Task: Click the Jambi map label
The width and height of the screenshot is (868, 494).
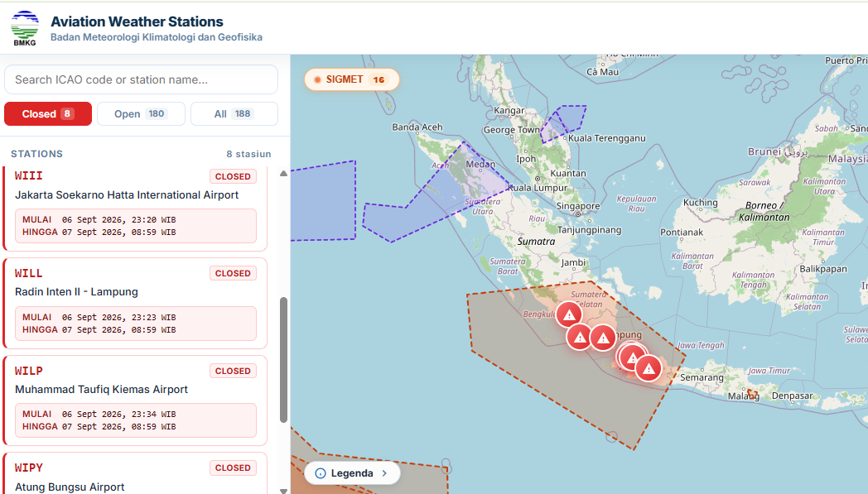Action: 573,262
